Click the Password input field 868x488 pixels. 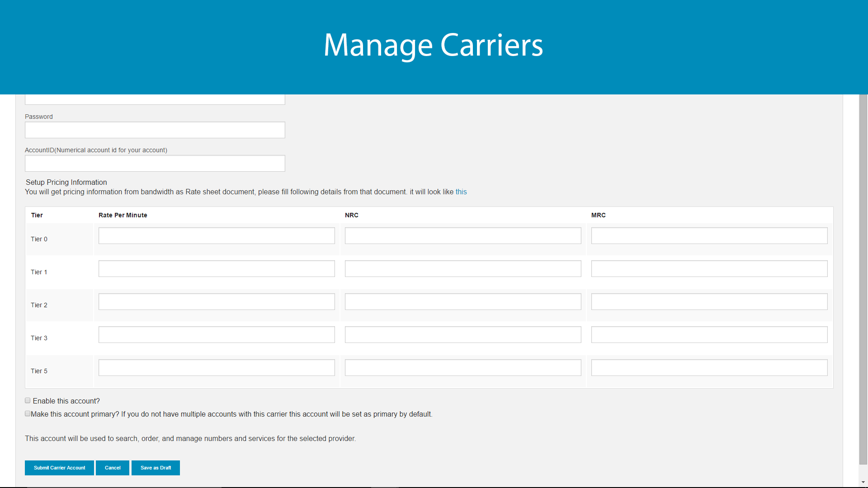coord(155,130)
